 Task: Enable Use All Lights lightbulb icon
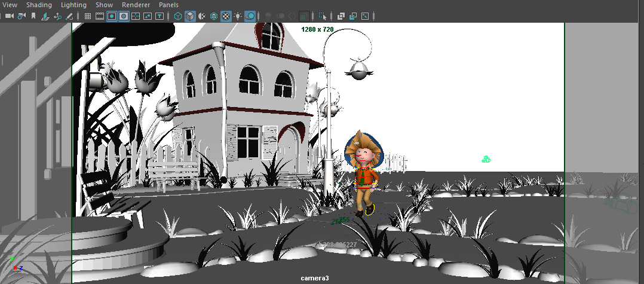(238, 16)
